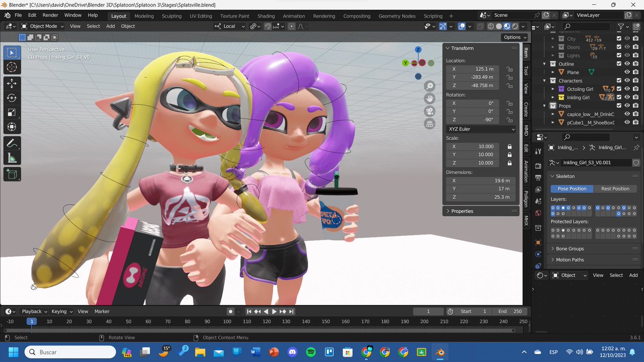Switch to rendered viewport shading

pos(515,26)
